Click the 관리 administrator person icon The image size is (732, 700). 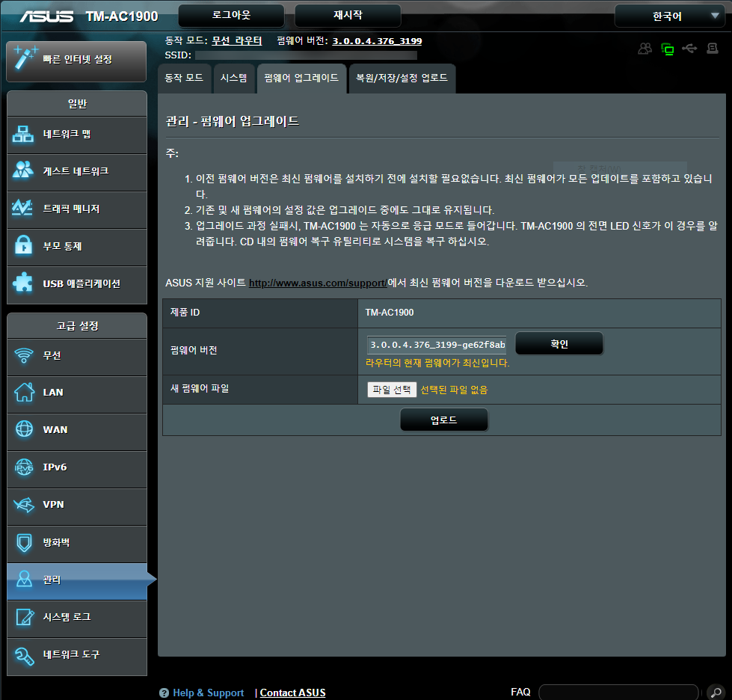click(24, 579)
